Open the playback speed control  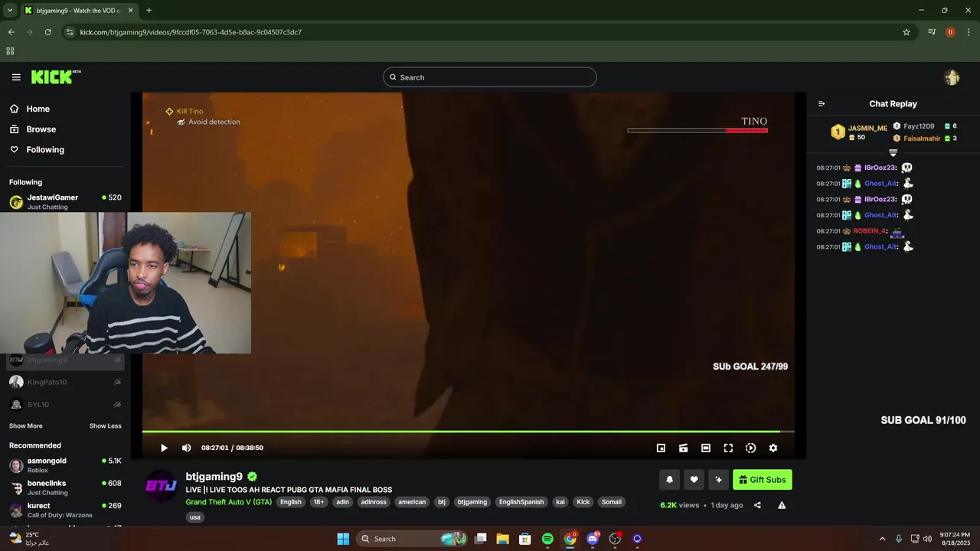pos(750,448)
